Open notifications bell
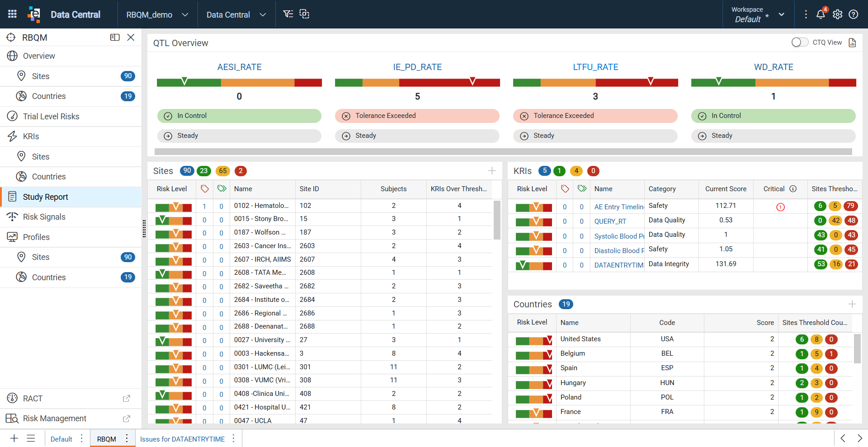Viewport: 868px width, 447px height. [x=821, y=14]
